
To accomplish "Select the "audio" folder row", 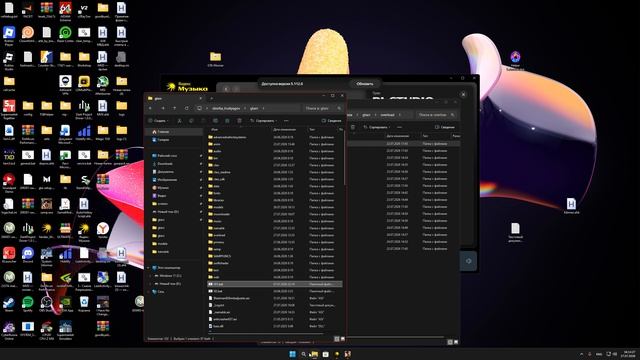I will (275, 151).
